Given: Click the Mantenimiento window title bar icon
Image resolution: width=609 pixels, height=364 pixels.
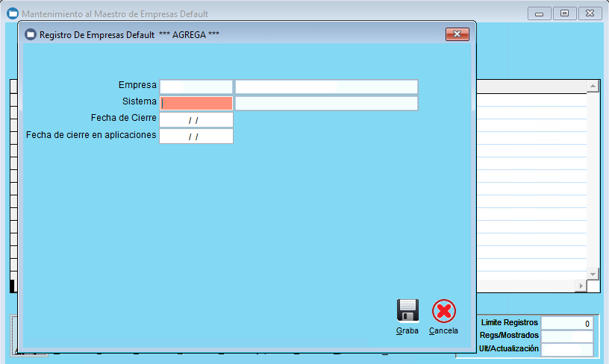Looking at the screenshot, I should pyautogui.click(x=13, y=13).
